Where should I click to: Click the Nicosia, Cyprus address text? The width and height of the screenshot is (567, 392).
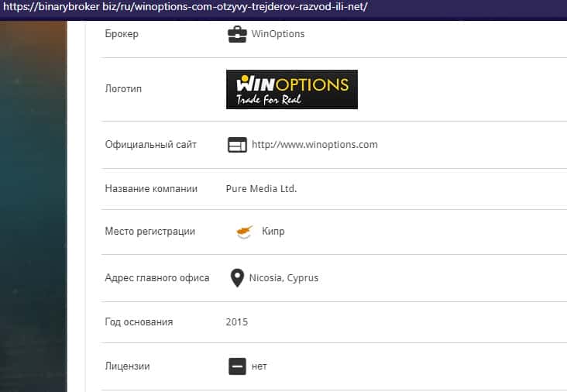pyautogui.click(x=284, y=278)
